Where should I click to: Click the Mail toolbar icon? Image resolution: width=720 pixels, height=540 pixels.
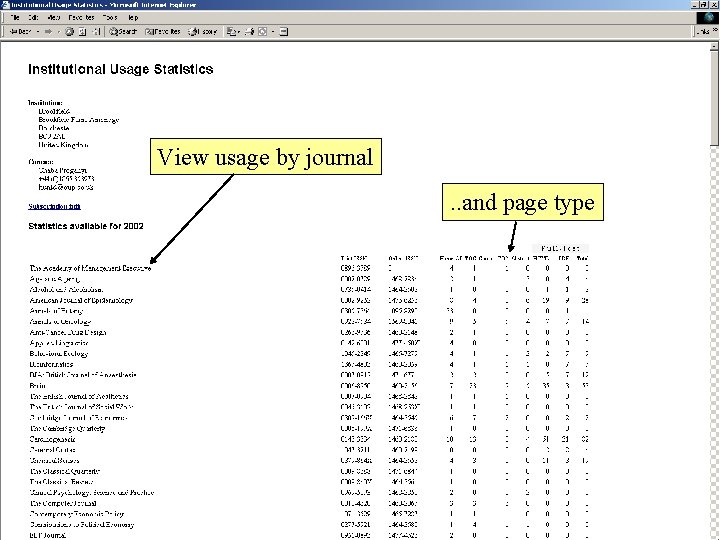click(233, 32)
